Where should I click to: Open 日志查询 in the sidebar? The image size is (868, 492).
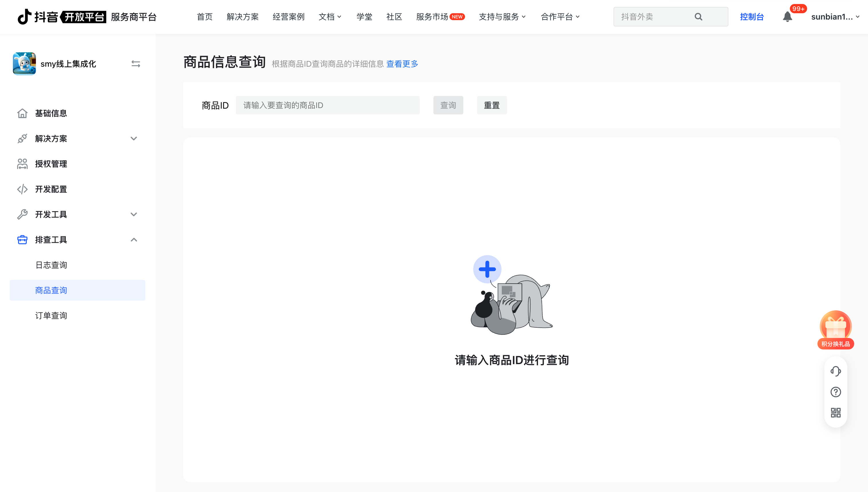(x=51, y=265)
